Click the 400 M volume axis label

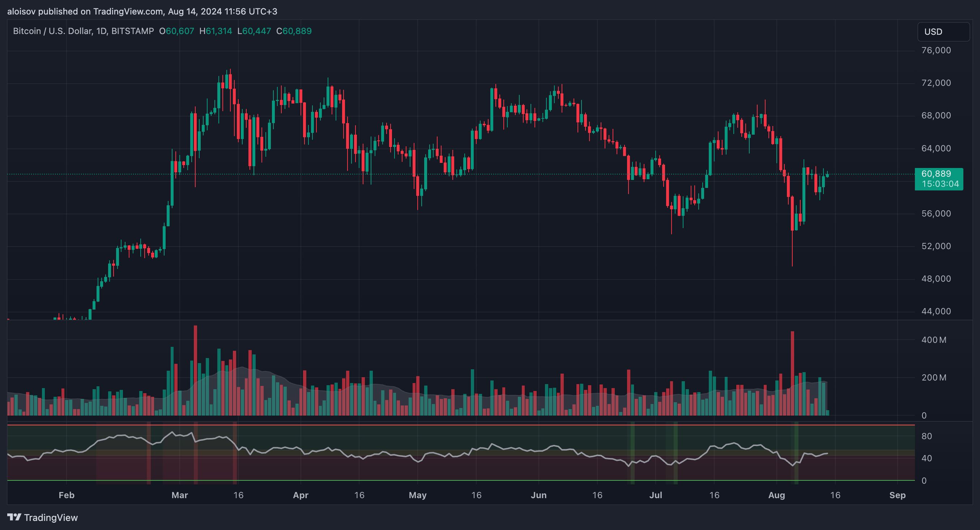pyautogui.click(x=934, y=340)
